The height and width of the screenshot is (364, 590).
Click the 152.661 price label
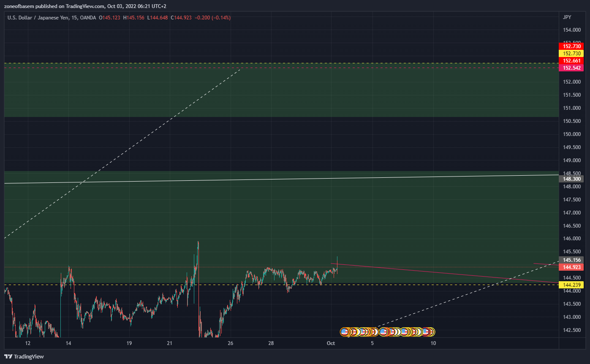(x=571, y=61)
